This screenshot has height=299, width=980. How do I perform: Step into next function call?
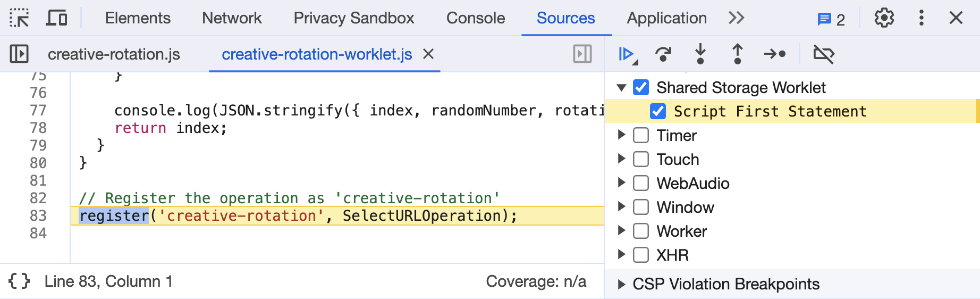(700, 54)
